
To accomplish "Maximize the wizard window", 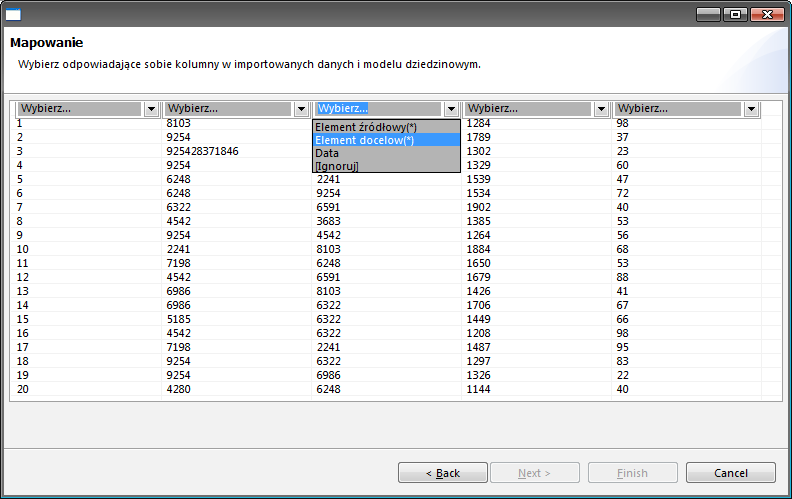I will pyautogui.click(x=735, y=14).
